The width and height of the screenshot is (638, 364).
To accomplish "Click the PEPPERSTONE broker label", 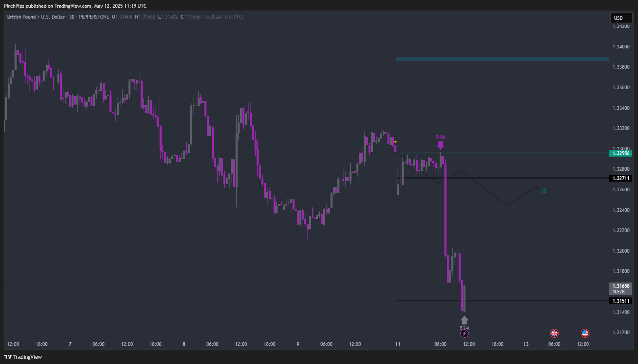I will (94, 17).
